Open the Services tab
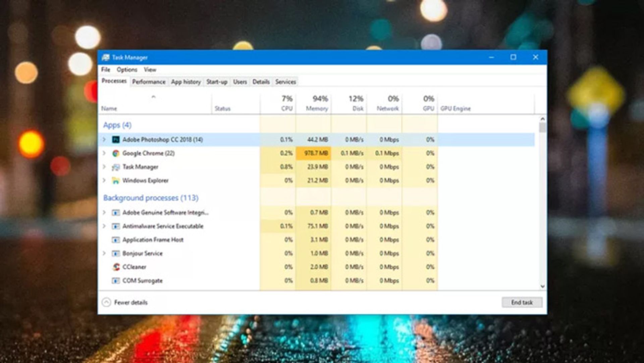The image size is (644, 363). tap(285, 82)
